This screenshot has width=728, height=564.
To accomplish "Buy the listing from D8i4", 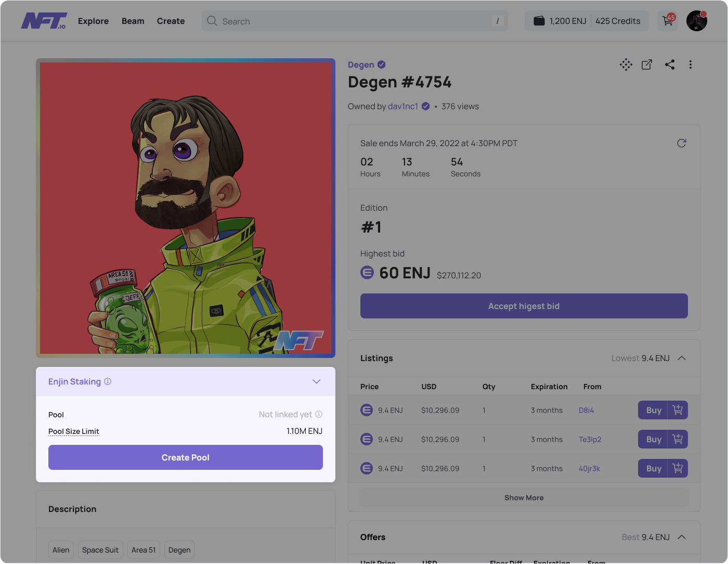I will (x=653, y=410).
